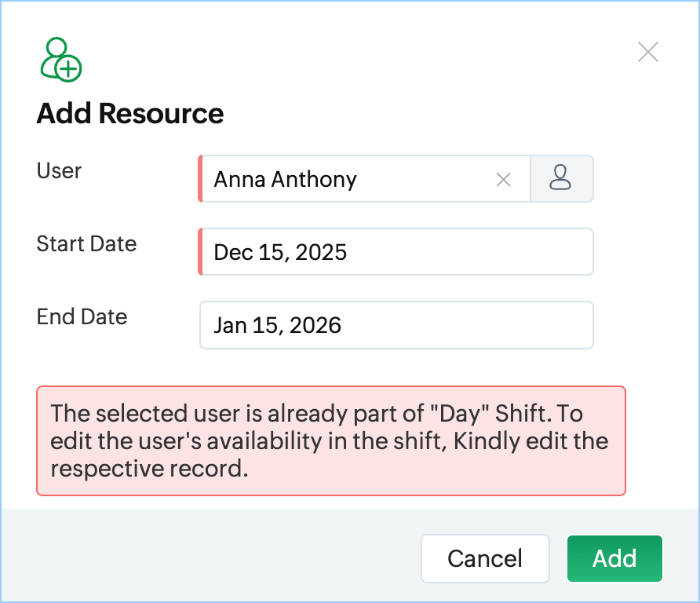700x603 pixels.
Task: Click the Jan 15, 2026 date value
Action: tap(277, 325)
